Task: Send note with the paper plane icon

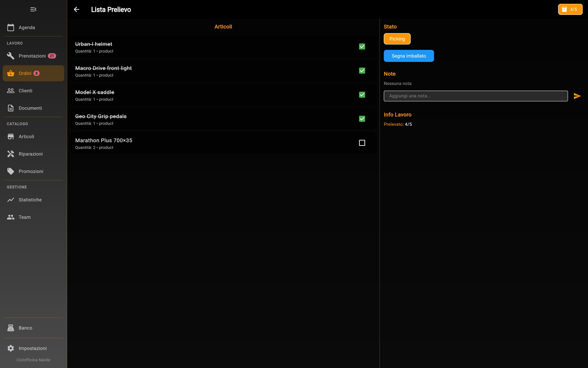Action: click(x=577, y=96)
